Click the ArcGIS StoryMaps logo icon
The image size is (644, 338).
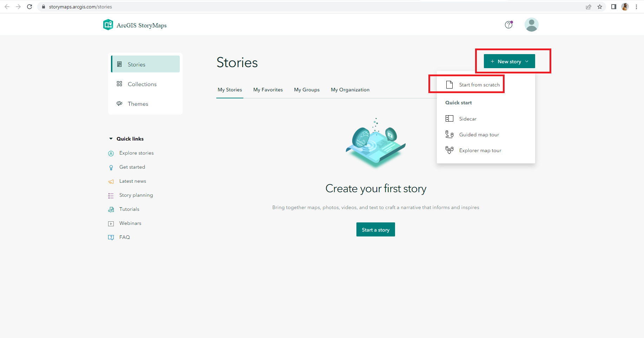(108, 25)
